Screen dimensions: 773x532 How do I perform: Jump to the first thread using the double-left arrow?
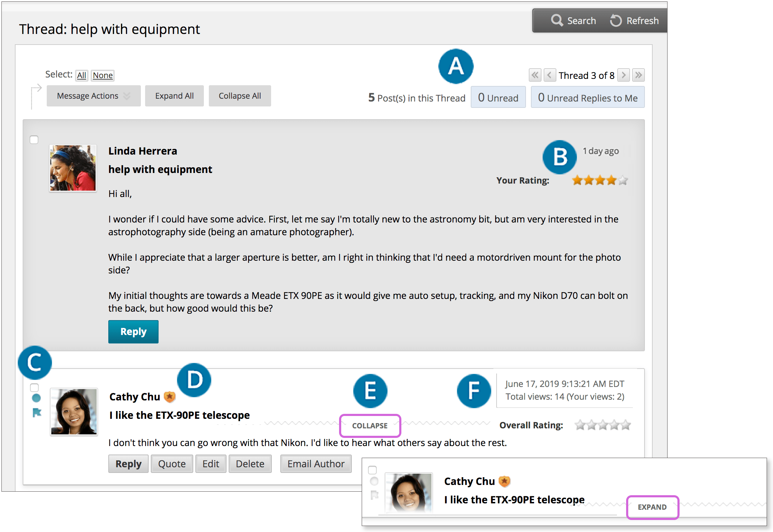[535, 75]
